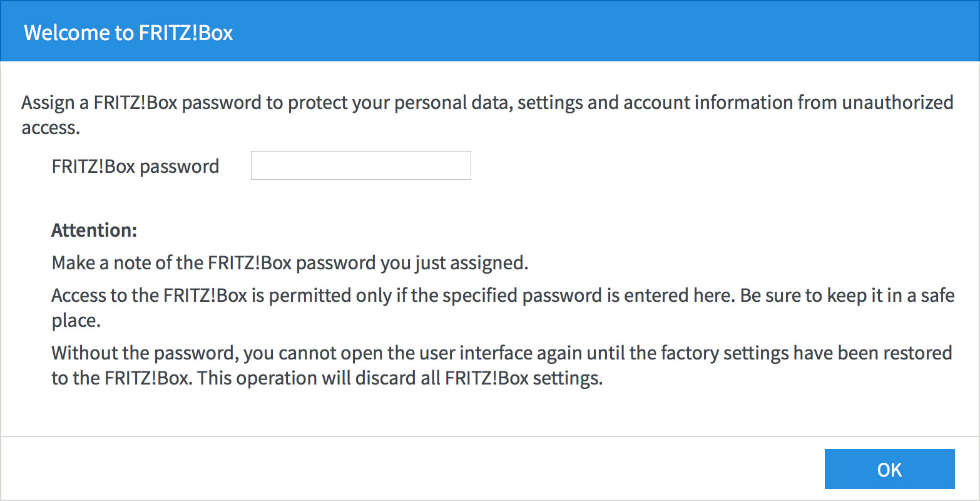Click the FRITZ!Box password input field
The width and height of the screenshot is (980, 501).
point(360,165)
